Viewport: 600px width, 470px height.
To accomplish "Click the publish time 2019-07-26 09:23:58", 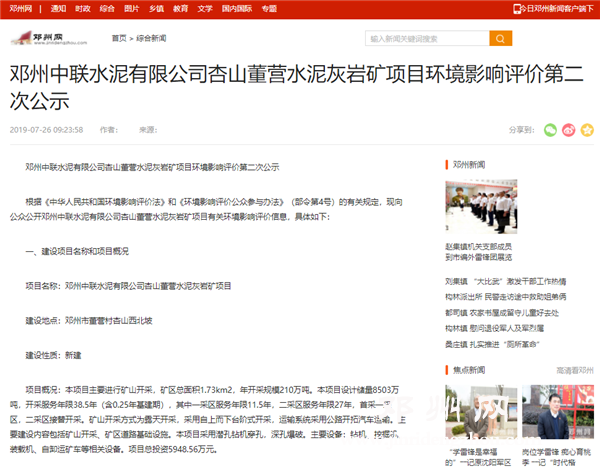I will click(46, 130).
